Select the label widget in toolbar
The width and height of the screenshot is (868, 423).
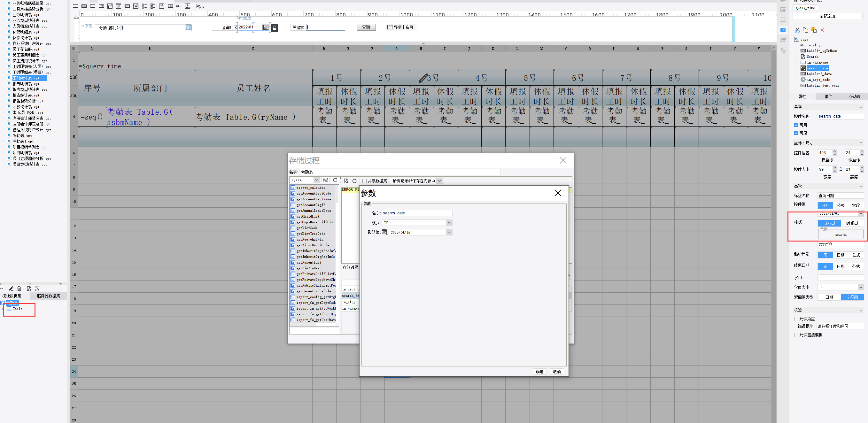coord(84,6)
